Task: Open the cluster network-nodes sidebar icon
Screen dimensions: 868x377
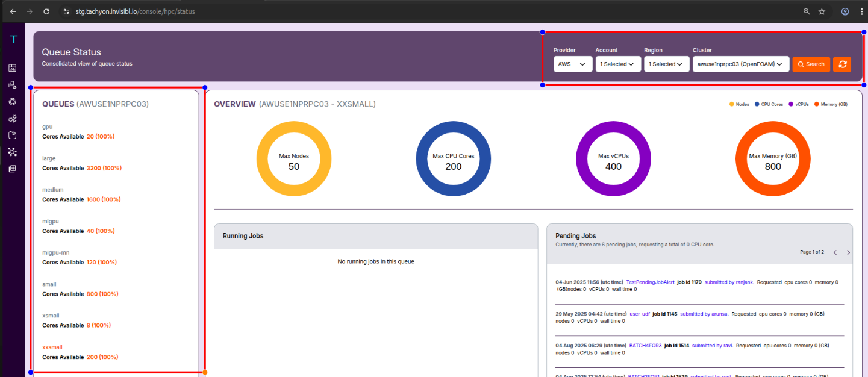Action: pyautogui.click(x=13, y=152)
